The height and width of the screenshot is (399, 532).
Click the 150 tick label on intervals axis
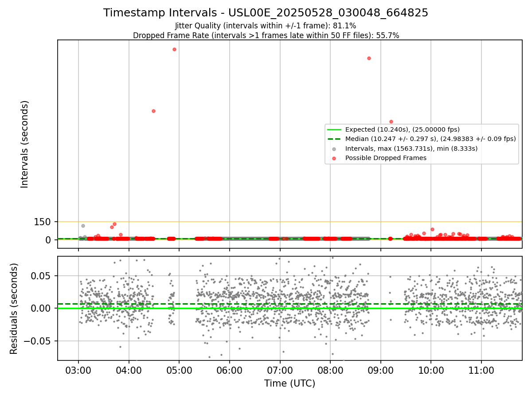43,222
